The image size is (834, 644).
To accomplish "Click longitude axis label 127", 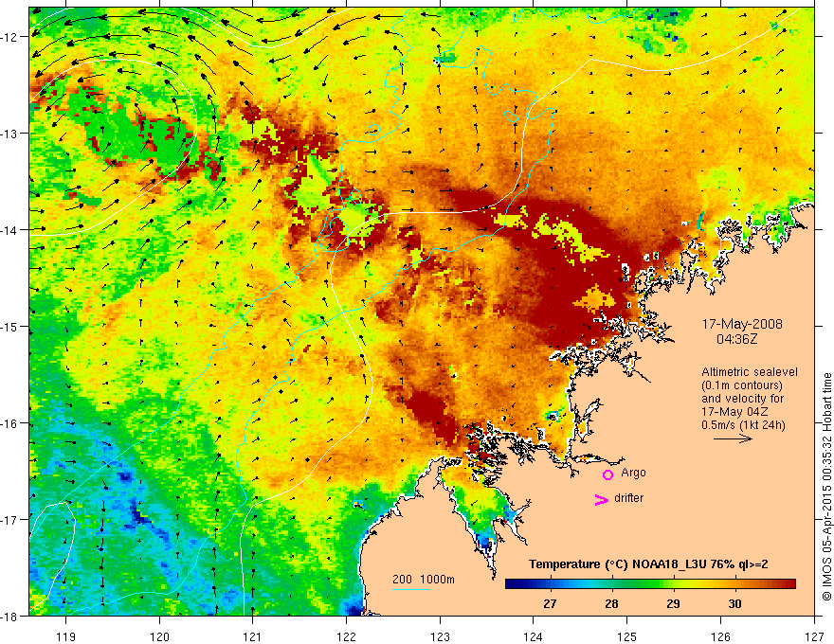I will 814,636.
